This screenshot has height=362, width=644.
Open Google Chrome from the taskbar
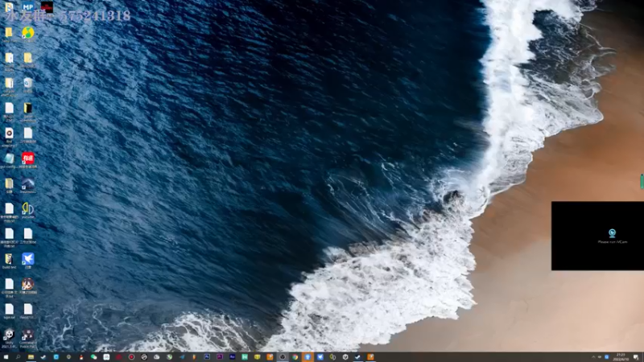[x=295, y=357]
